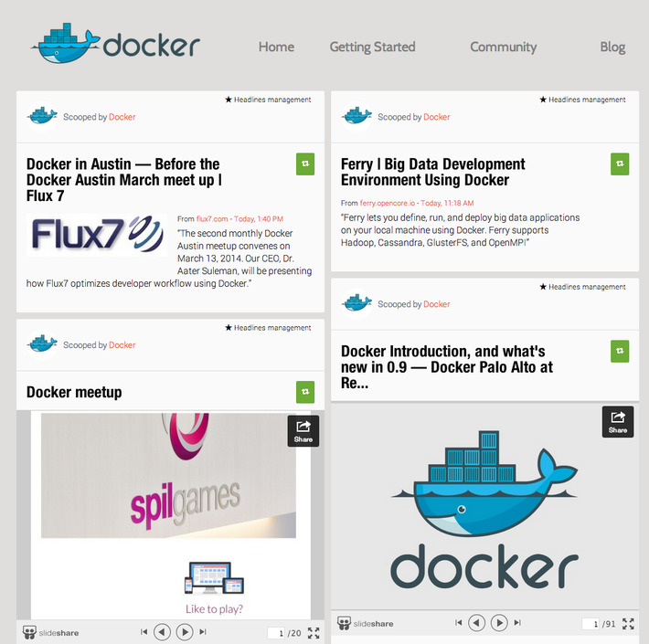Click Headlines management on Docker Introduction card

coord(583,287)
